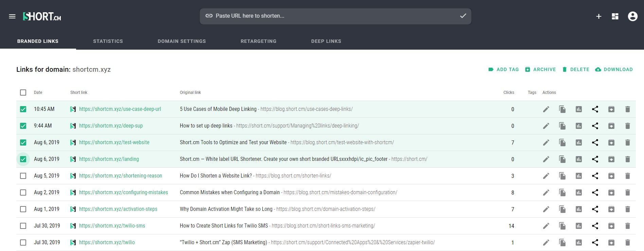Uncheck the landing link checkbox

pos(23,159)
